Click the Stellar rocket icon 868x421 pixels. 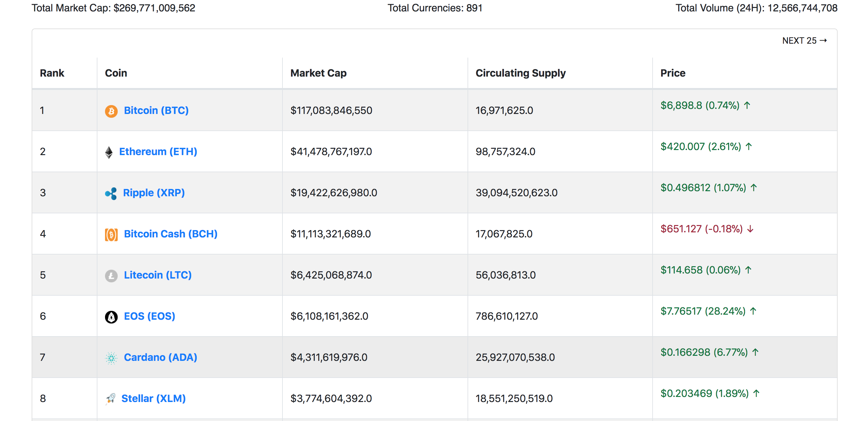[110, 399]
